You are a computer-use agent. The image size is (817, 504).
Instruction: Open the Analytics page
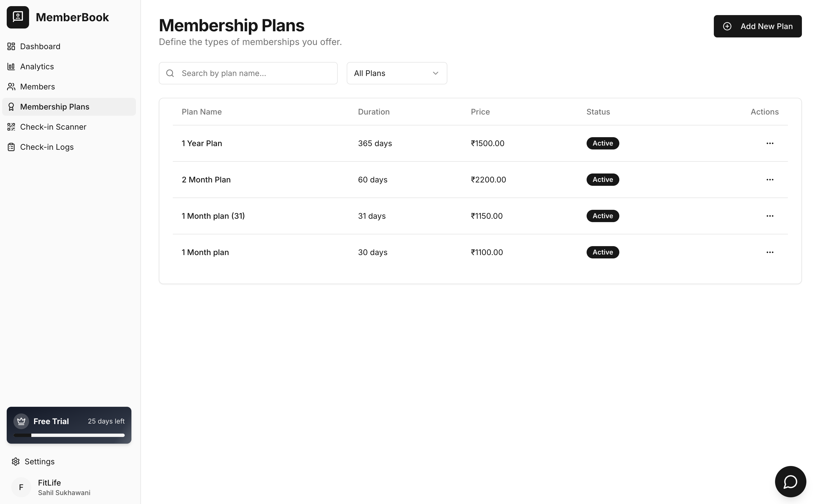37,67
